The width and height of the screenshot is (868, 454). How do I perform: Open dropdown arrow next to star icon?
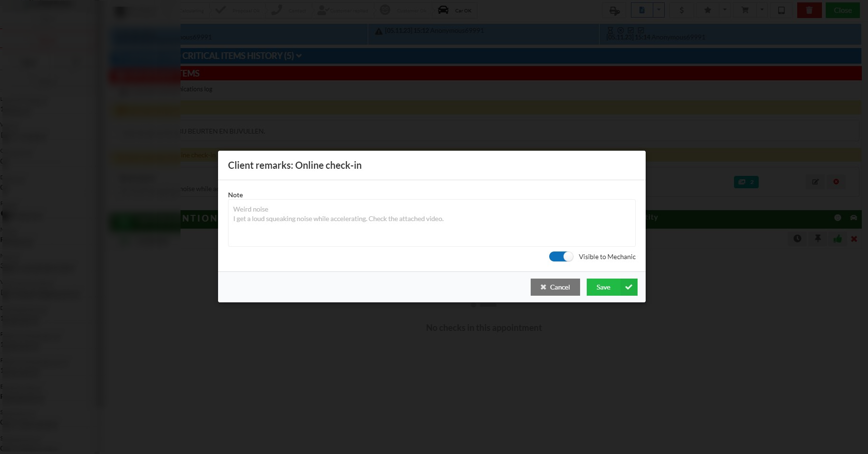(725, 10)
